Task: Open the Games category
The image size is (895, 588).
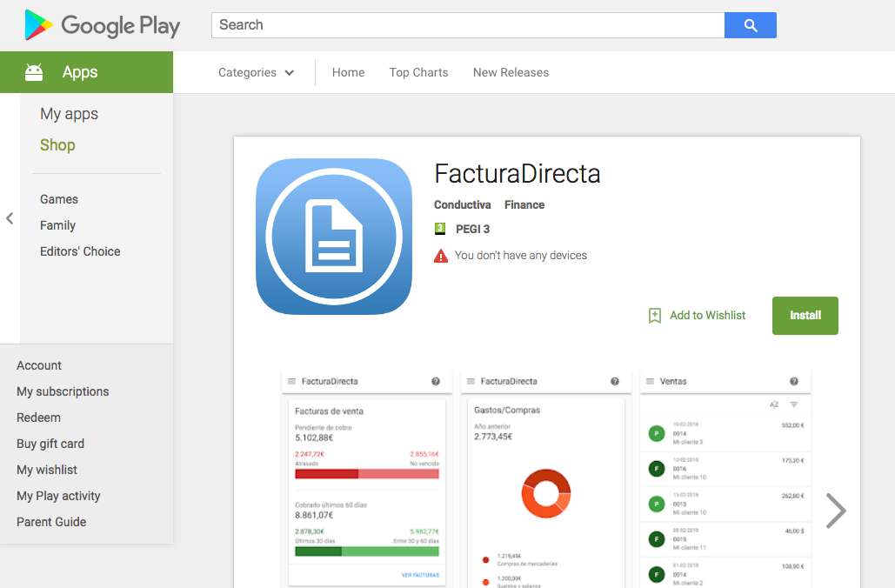Action: 59,199
